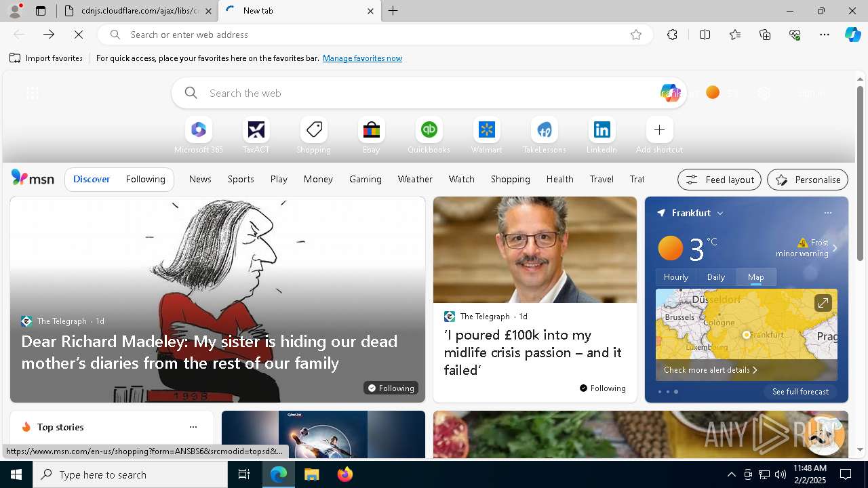Screen dimensions: 868x488
Task: Open the Favorites star list
Action: 735,35
